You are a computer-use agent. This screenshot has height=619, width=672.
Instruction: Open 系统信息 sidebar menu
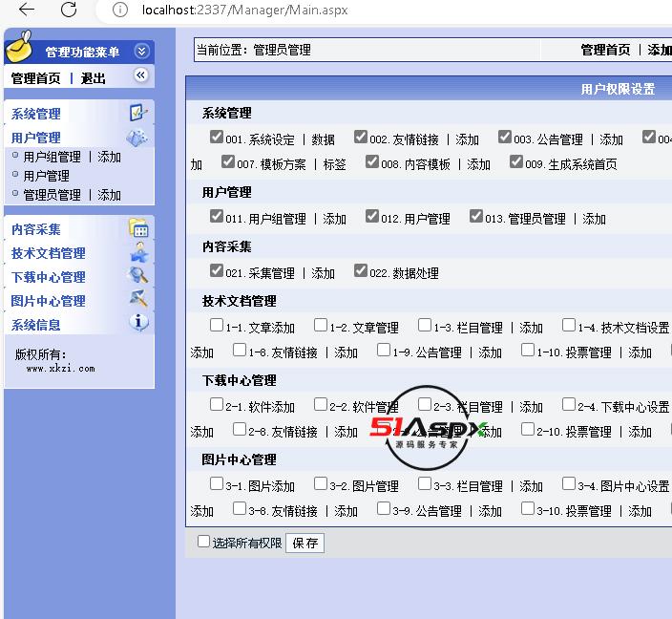pos(36,325)
